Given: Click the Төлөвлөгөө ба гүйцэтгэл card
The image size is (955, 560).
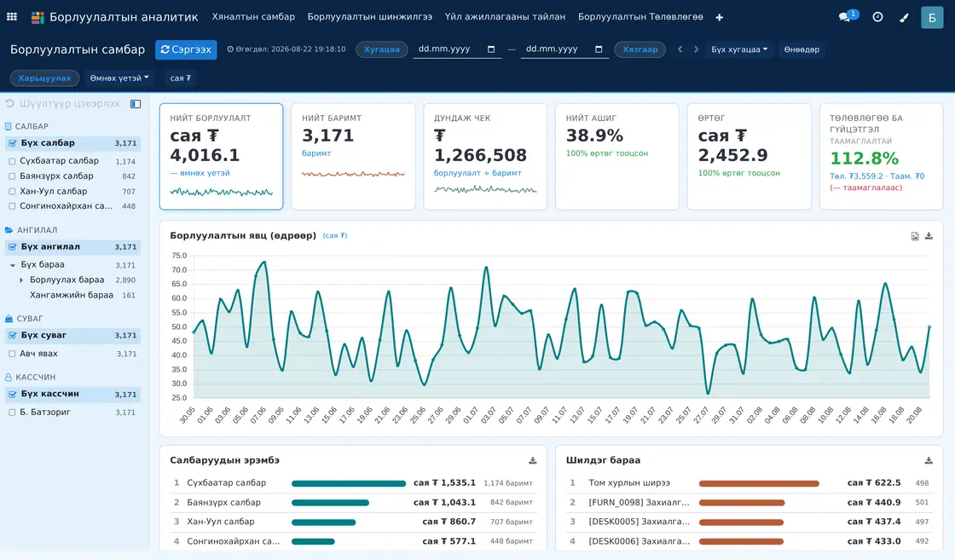Looking at the screenshot, I should pos(882,157).
